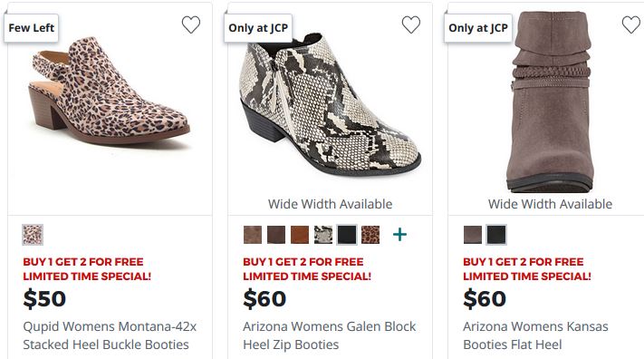Select the leopard swatch under Qupid booties

33,235
